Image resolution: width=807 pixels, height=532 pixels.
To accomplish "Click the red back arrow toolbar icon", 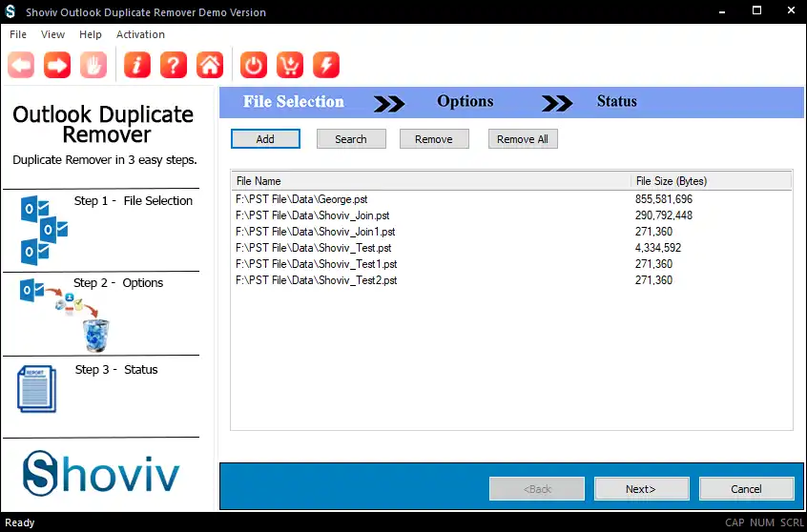I will point(21,65).
